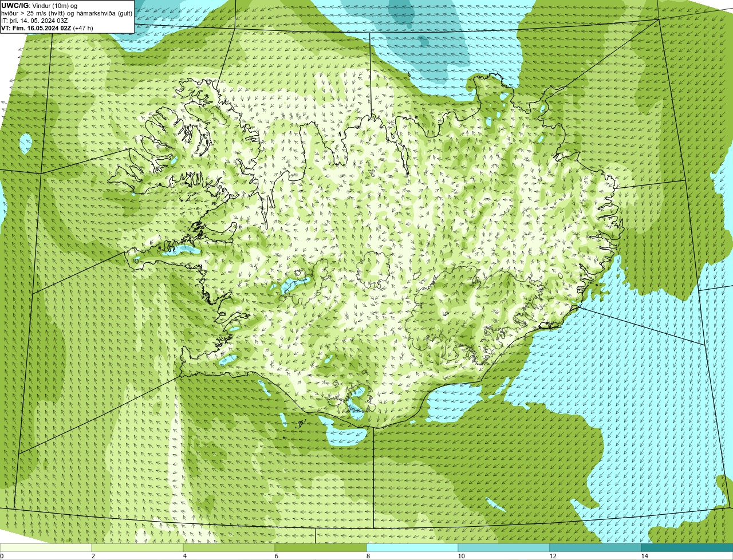Click the "IT: þri. 14. 05. 2024 03Z" line
Viewport: 733px width, 560px height.
pyautogui.click(x=34, y=21)
